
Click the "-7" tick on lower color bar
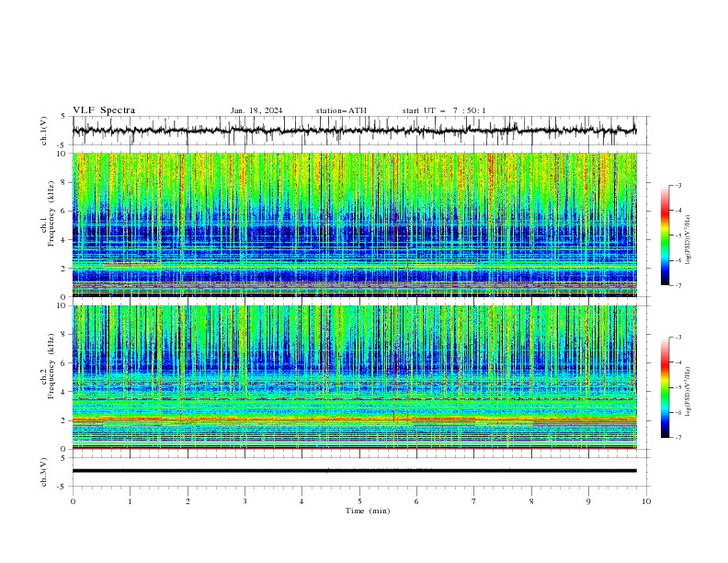pos(678,437)
